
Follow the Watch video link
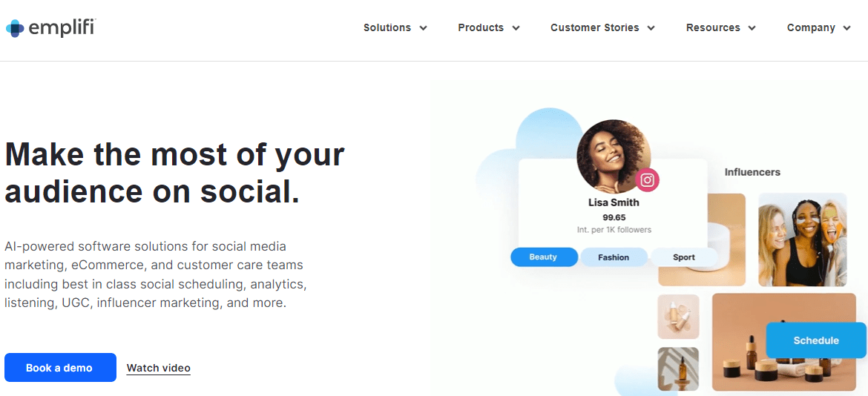point(159,368)
